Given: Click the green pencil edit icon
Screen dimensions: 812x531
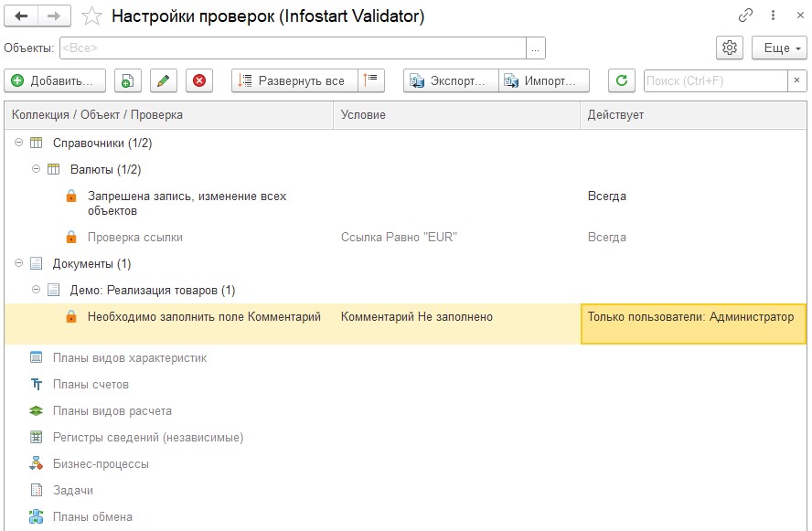Looking at the screenshot, I should tap(163, 81).
